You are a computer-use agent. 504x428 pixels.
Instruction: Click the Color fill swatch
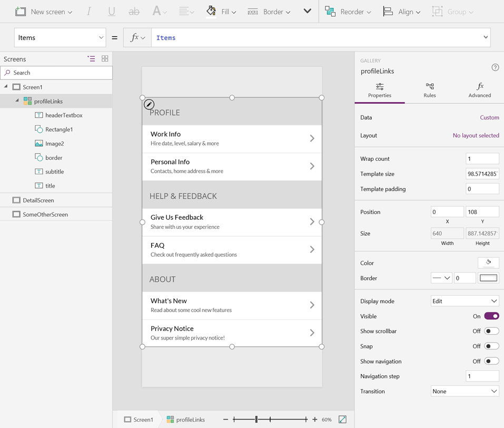tap(488, 262)
